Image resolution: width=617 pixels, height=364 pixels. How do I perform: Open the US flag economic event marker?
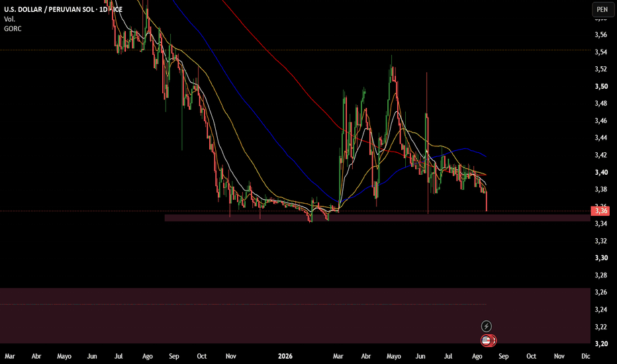(487, 340)
